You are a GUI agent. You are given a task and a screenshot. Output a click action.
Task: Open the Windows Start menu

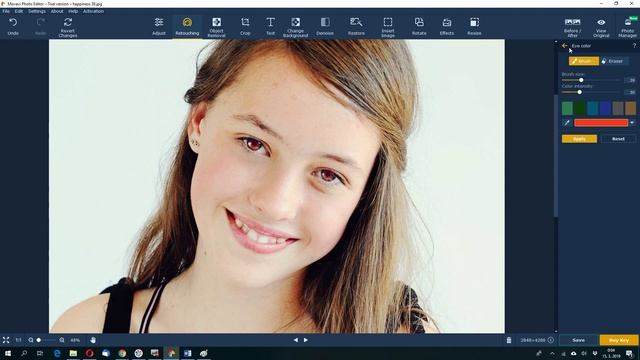[x=8, y=353]
